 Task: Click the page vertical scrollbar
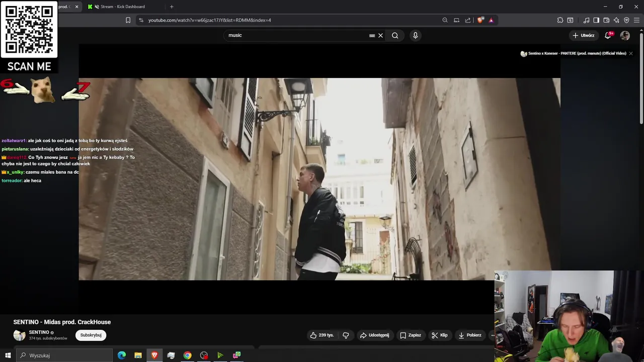pyautogui.click(x=641, y=78)
